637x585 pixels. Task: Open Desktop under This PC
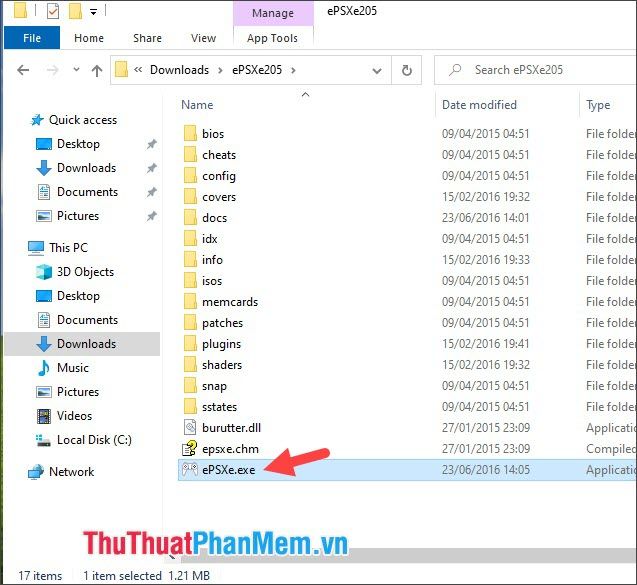pos(78,296)
